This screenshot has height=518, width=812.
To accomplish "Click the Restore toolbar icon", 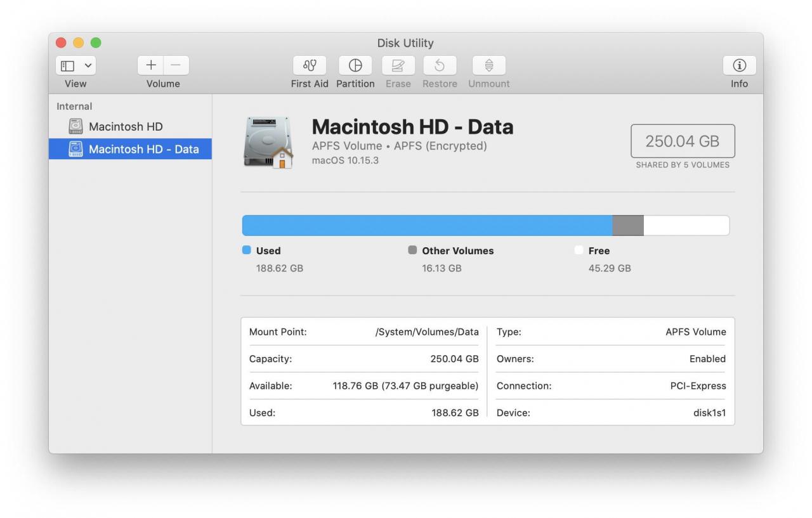I will click(x=440, y=65).
